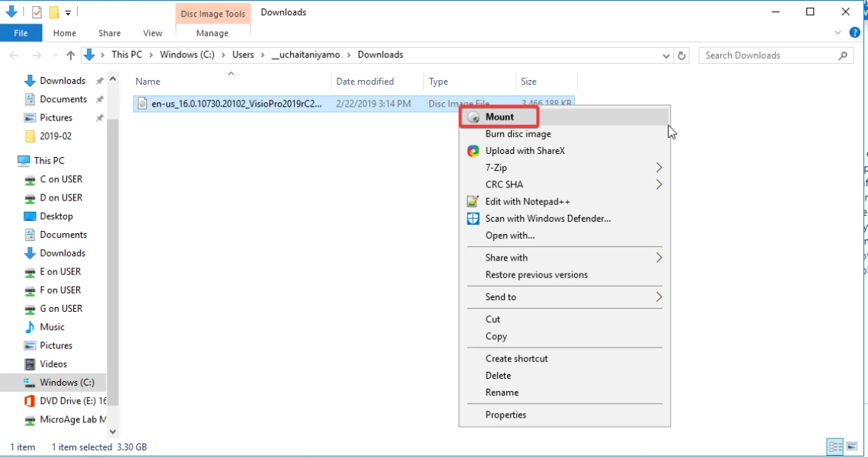Click the pinned Downloads arrow icon in Quick access
868x458 pixels.
(30, 81)
